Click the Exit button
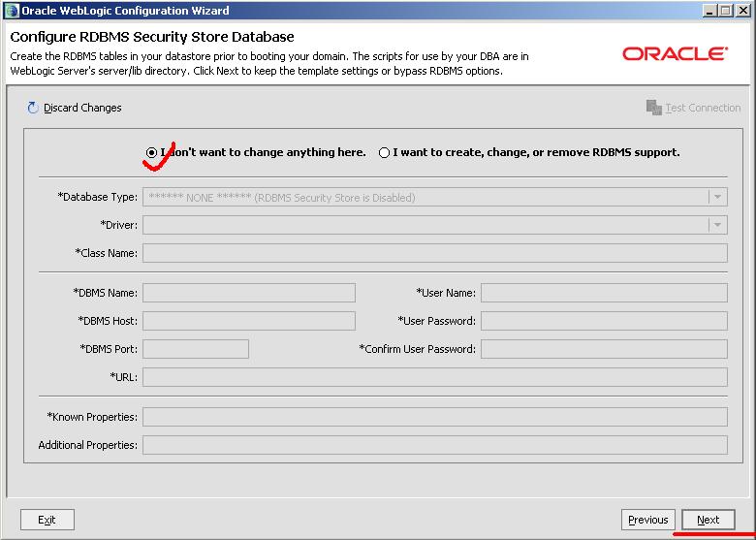This screenshot has width=756, height=540. 47,520
